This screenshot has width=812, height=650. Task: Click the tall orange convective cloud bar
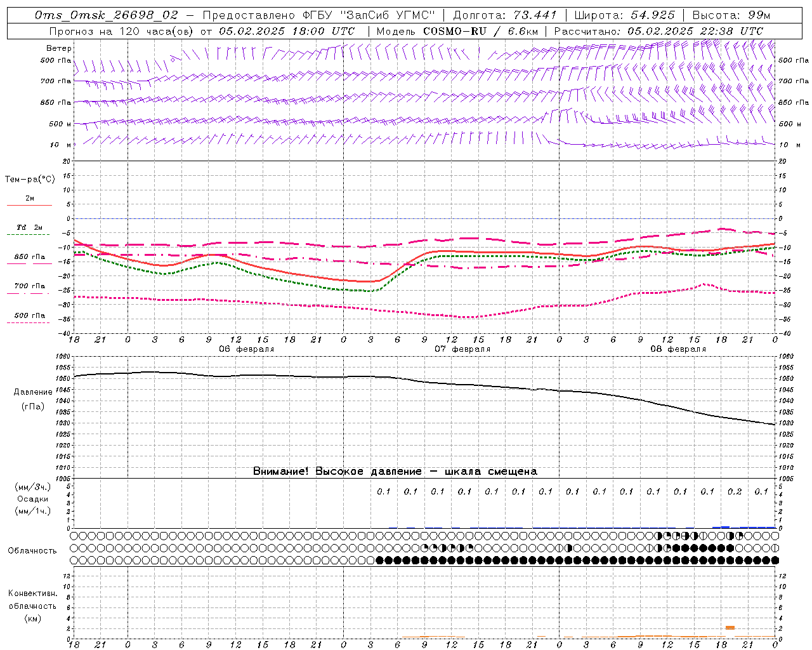click(x=730, y=628)
